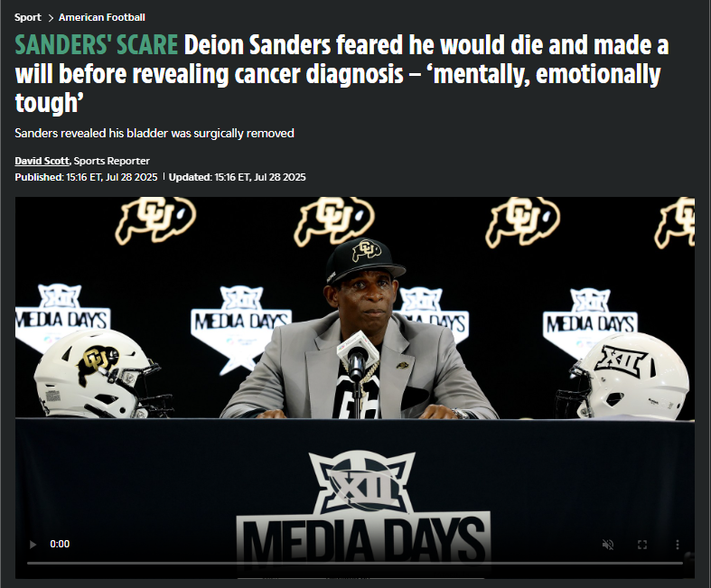The height and width of the screenshot is (588, 711).
Task: Click the headline starting 'SANDERS' SCARE'
Action: coord(341,73)
